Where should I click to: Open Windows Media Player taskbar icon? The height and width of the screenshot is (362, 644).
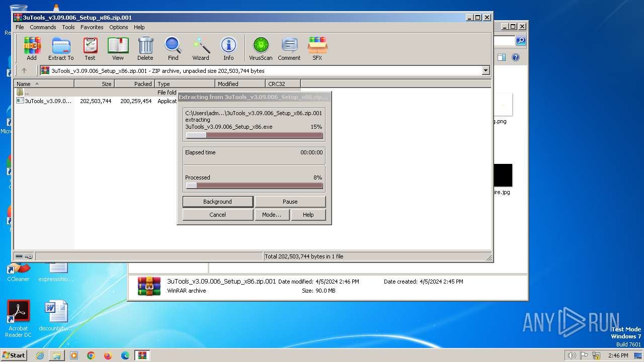(x=74, y=355)
